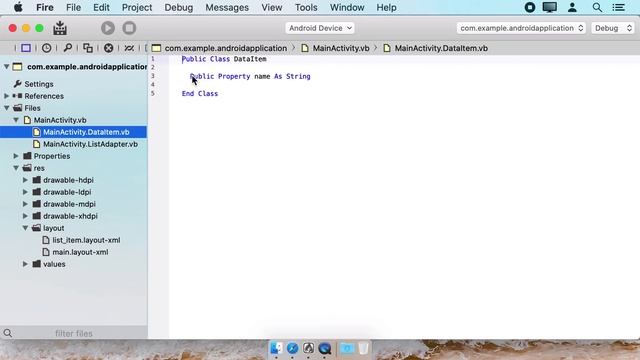Image resolution: width=640 pixels, height=360 pixels.
Task: Open the Trash in Dock
Action: click(363, 348)
